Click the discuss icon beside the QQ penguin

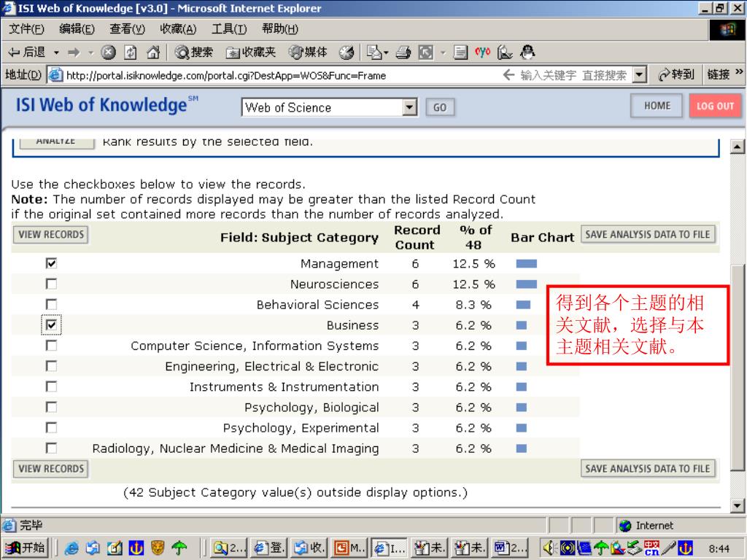505,52
